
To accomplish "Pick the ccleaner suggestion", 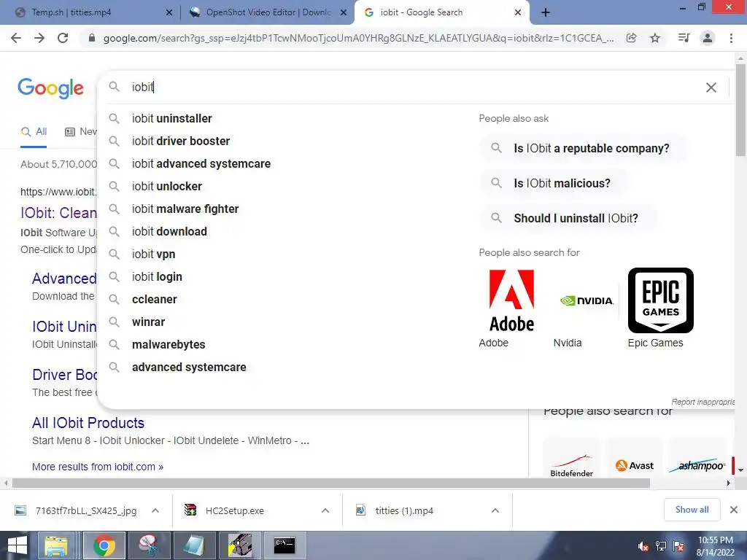I will tap(155, 300).
